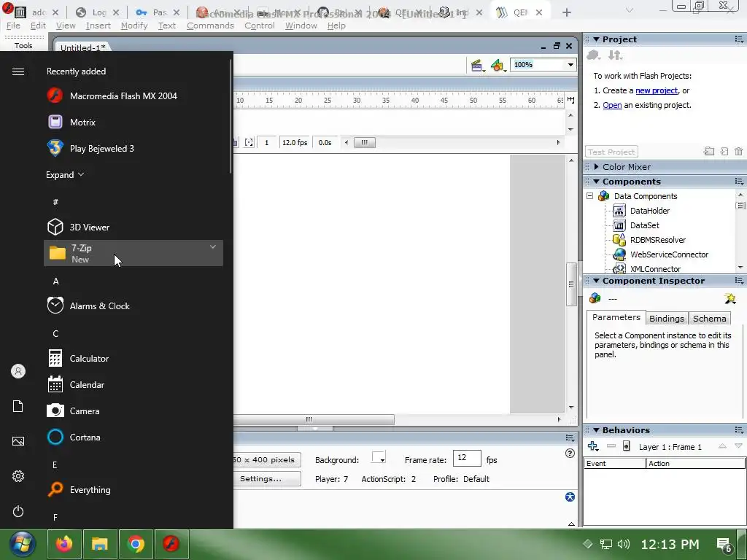Click the Property inspector help icon
747x560 pixels.
coord(570,454)
